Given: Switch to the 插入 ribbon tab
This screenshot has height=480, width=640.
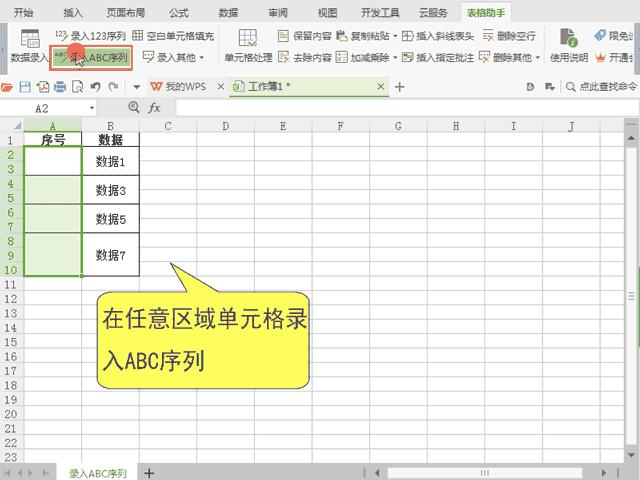Looking at the screenshot, I should (73, 13).
